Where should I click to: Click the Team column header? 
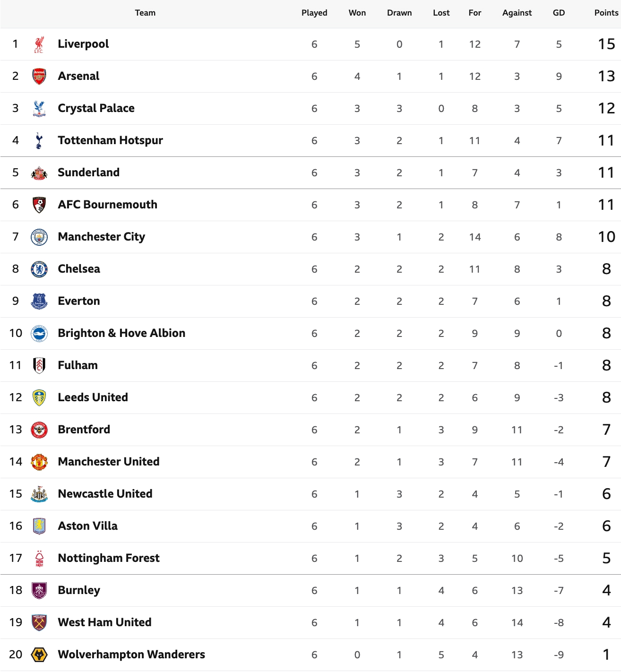coord(145,13)
